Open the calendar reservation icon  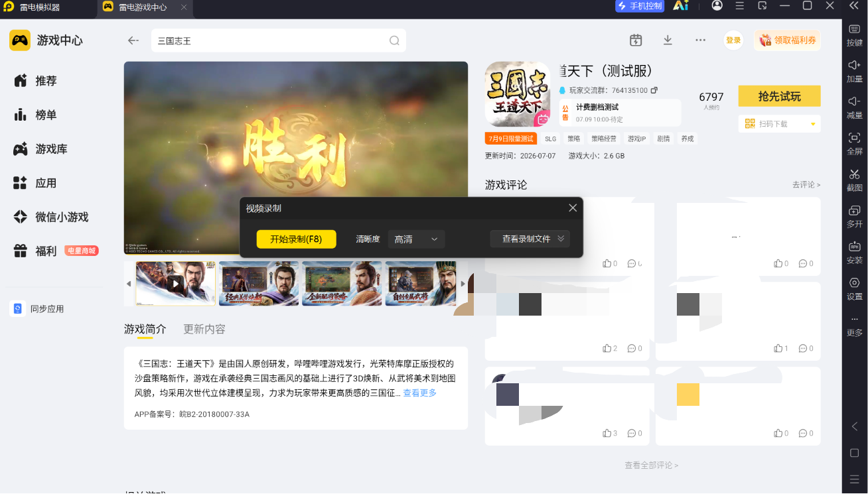click(636, 40)
